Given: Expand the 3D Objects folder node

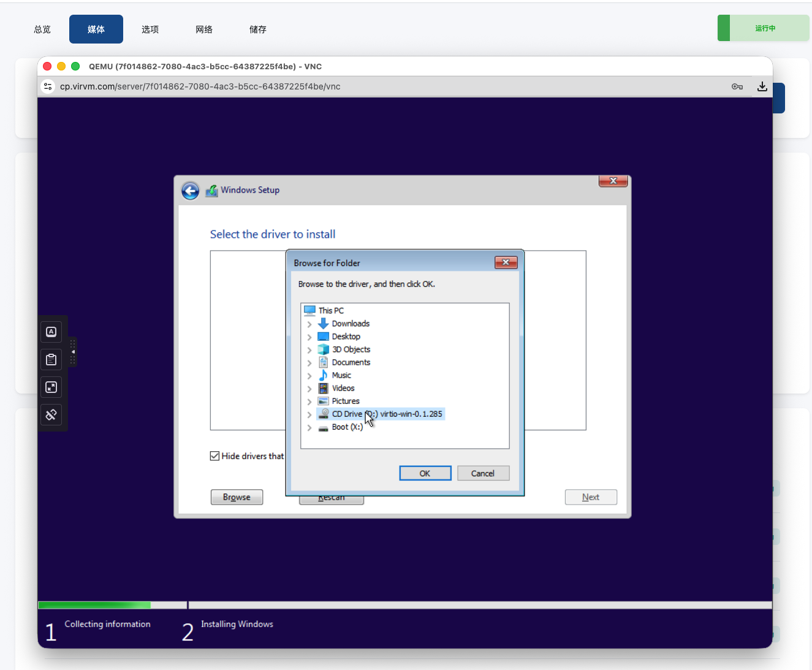Looking at the screenshot, I should 309,350.
